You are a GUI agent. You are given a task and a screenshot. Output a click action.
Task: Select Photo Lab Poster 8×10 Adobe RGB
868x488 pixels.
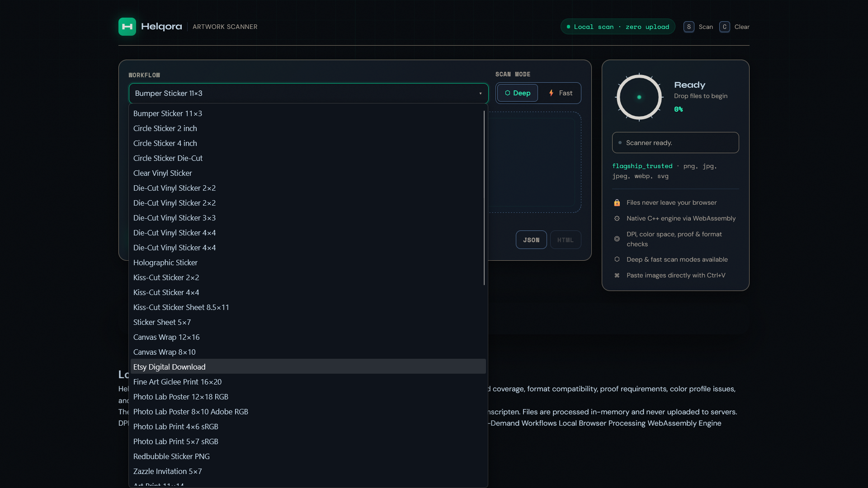tap(308, 412)
